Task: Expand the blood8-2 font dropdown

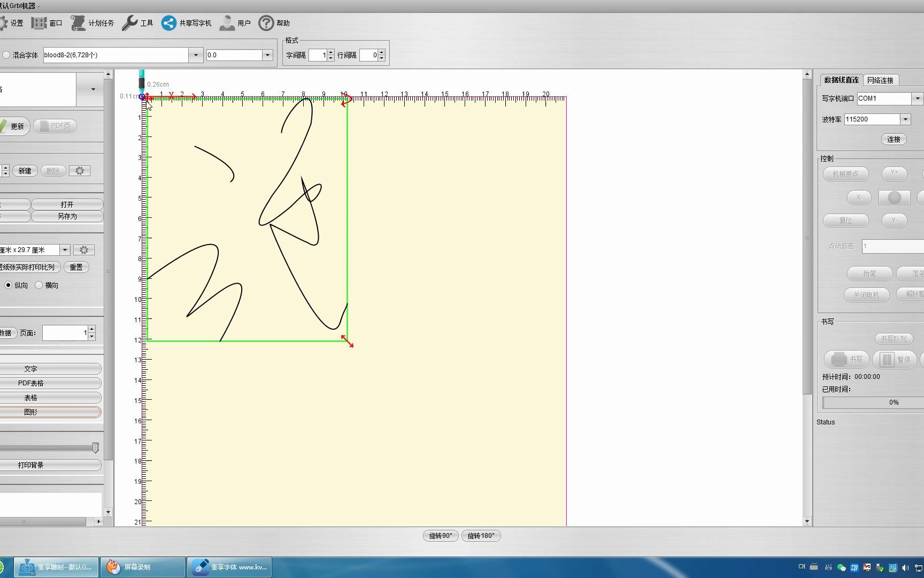Action: (196, 55)
